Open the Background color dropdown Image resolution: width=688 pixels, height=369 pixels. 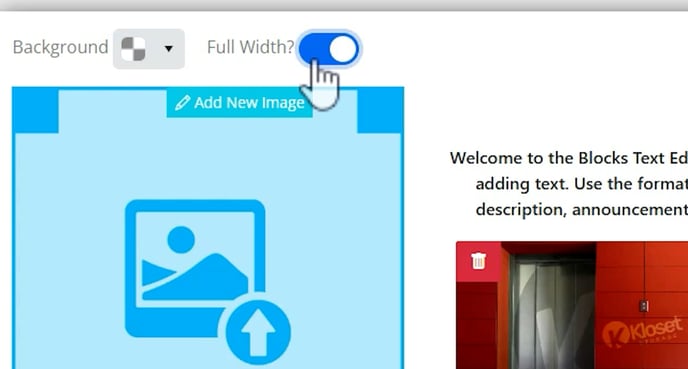click(x=149, y=49)
